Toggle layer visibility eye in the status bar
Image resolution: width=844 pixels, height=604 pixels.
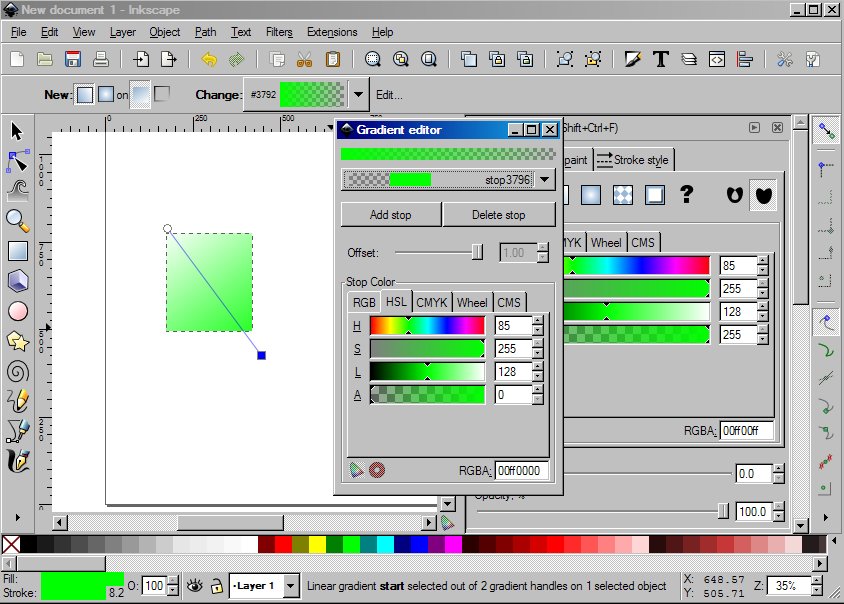pyautogui.click(x=193, y=587)
